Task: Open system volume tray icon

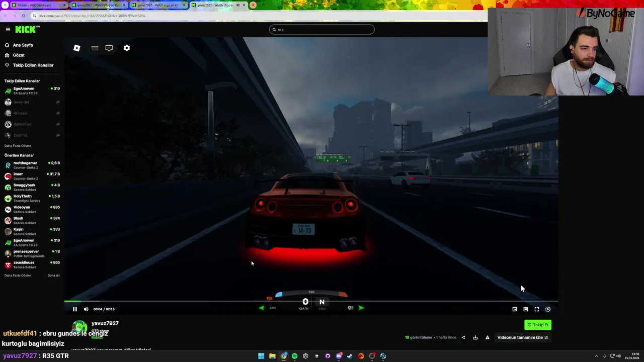Action: pyautogui.click(x=618, y=356)
